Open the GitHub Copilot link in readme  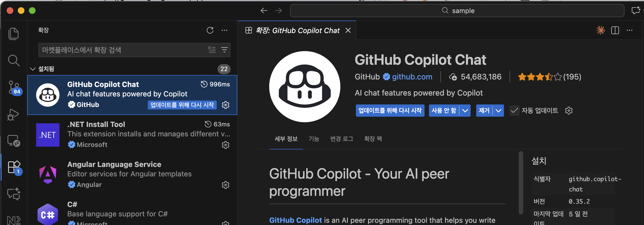point(296,220)
